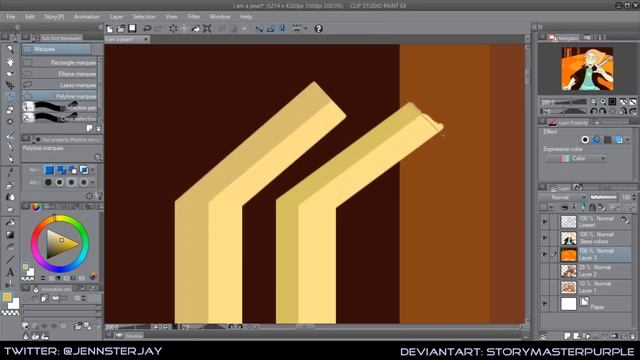Screen dimensions: 640x360
Task: Click Delete layer trash icon in Layer panel
Action: coord(632,336)
